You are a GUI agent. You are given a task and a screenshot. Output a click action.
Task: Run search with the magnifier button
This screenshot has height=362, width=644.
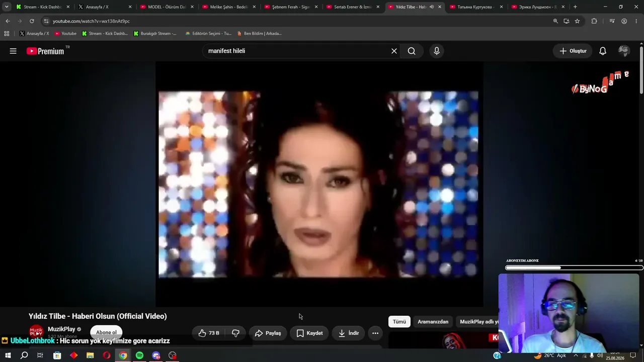pos(412,51)
